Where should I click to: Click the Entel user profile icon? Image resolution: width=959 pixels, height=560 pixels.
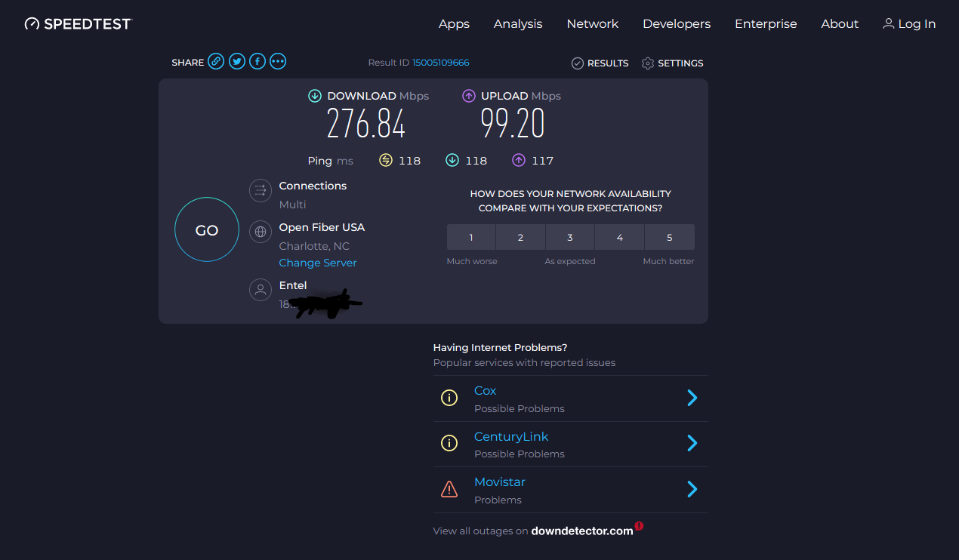click(261, 290)
